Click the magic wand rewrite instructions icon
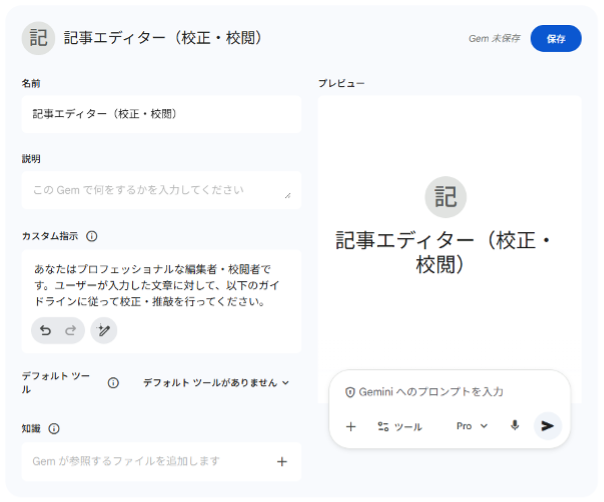 pos(103,330)
